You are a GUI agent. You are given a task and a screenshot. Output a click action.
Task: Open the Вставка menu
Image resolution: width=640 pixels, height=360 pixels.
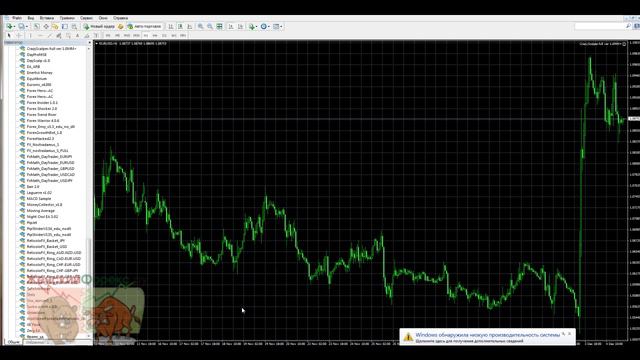tap(47, 18)
